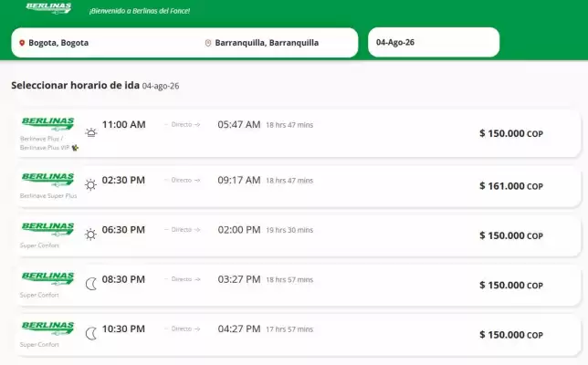Click the 18 hrs 57 mins duration
The image size is (588, 365).
pos(289,279)
